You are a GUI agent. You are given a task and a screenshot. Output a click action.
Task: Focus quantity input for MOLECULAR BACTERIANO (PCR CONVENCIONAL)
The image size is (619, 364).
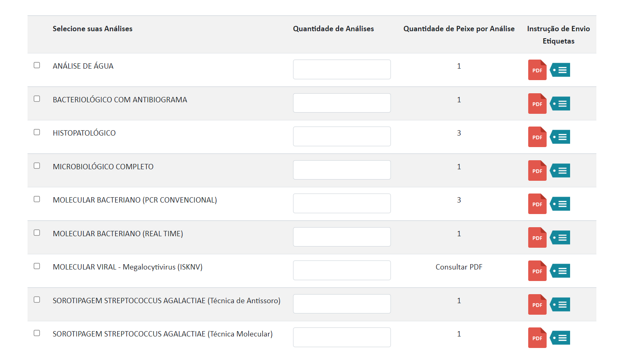coord(342,203)
